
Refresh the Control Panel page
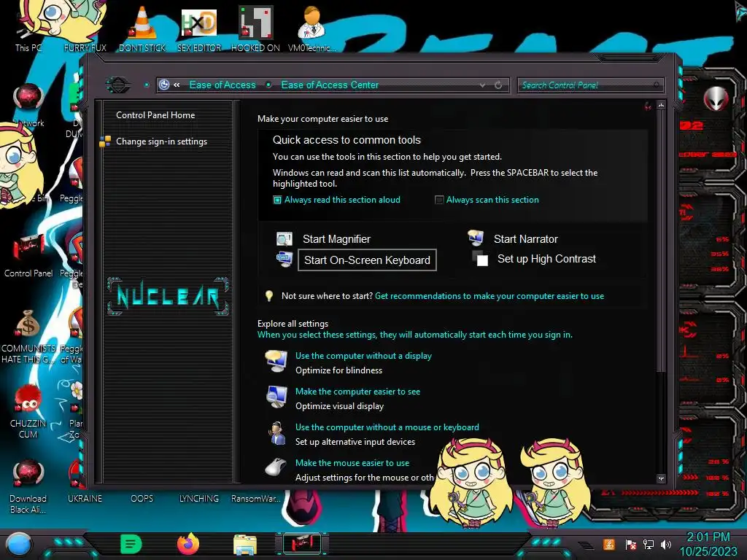[498, 85]
